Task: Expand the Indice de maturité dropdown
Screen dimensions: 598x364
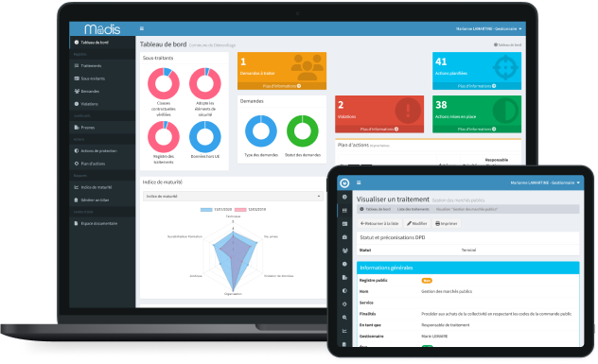Action: coord(233,197)
